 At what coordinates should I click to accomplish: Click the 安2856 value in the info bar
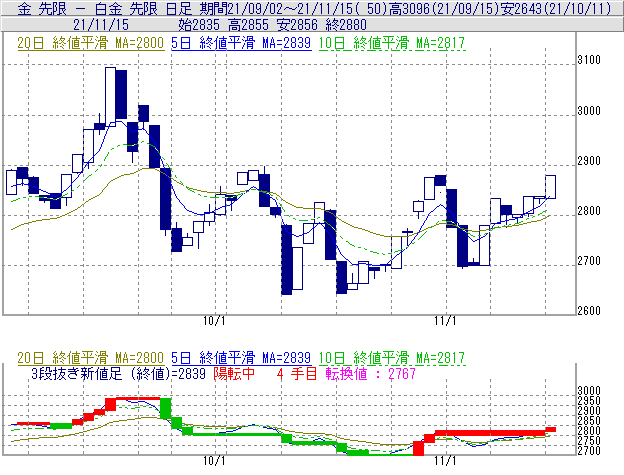click(x=297, y=25)
